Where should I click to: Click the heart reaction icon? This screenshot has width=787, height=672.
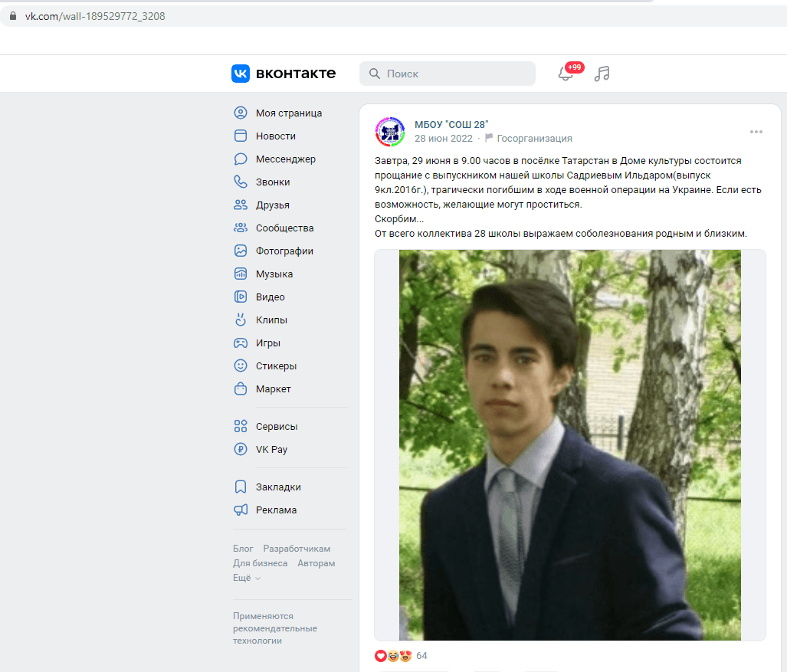coord(380,655)
